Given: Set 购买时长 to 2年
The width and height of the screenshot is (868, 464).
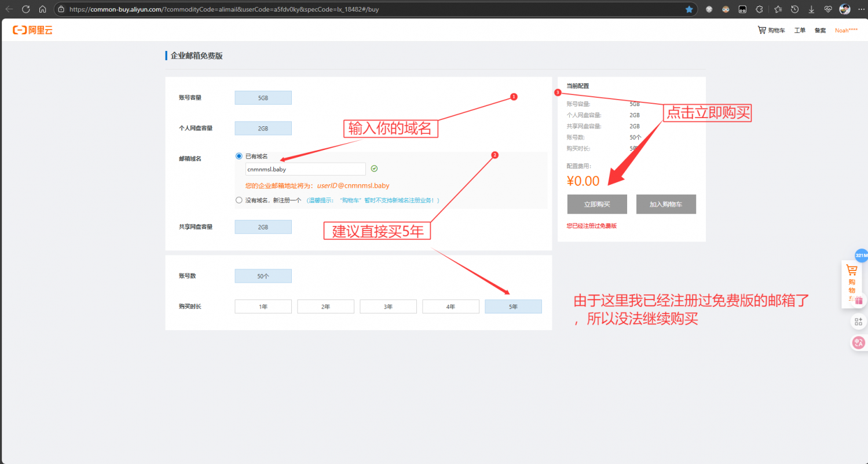Looking at the screenshot, I should (x=325, y=306).
